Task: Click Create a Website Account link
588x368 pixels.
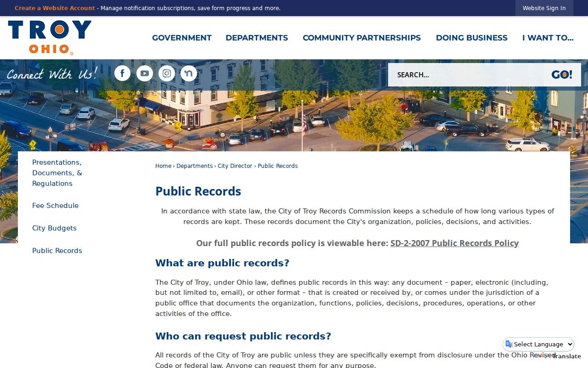Action: (55, 8)
